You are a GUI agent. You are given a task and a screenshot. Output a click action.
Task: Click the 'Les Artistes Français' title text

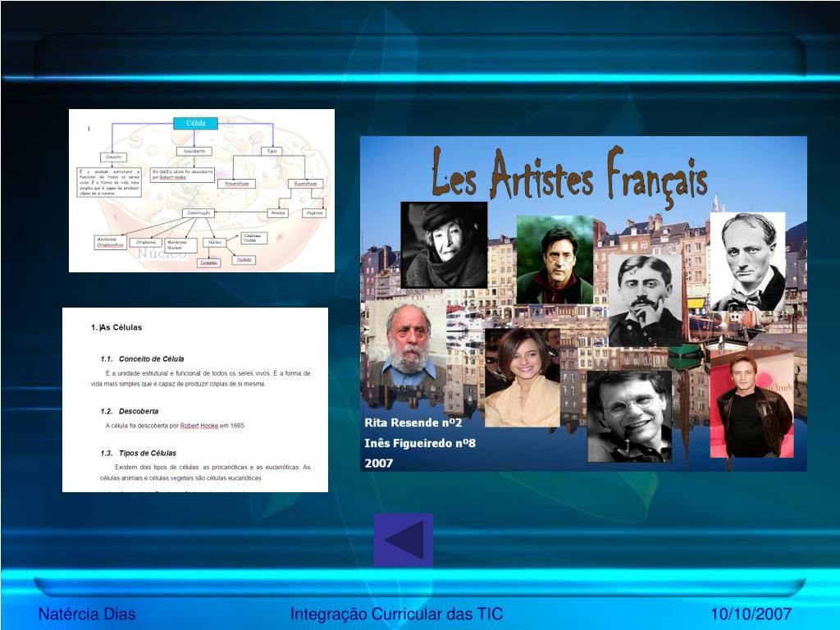pyautogui.click(x=569, y=176)
